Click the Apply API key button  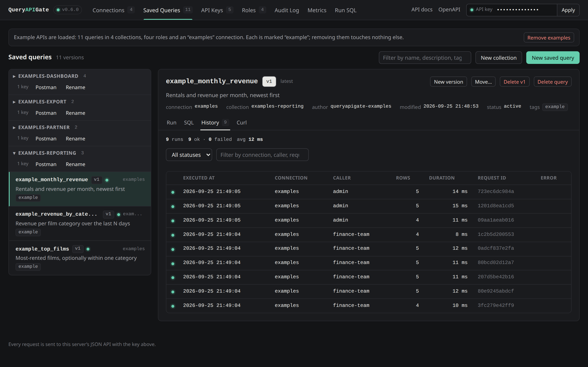568,10
